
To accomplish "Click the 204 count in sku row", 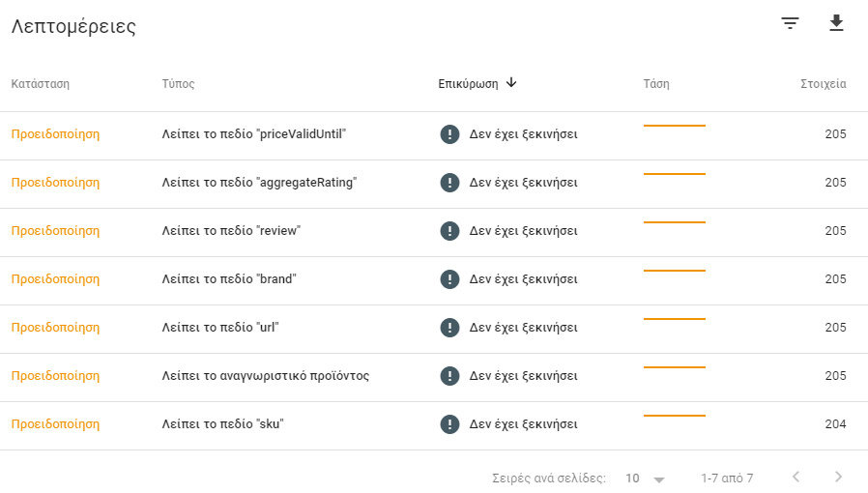I will (835, 424).
